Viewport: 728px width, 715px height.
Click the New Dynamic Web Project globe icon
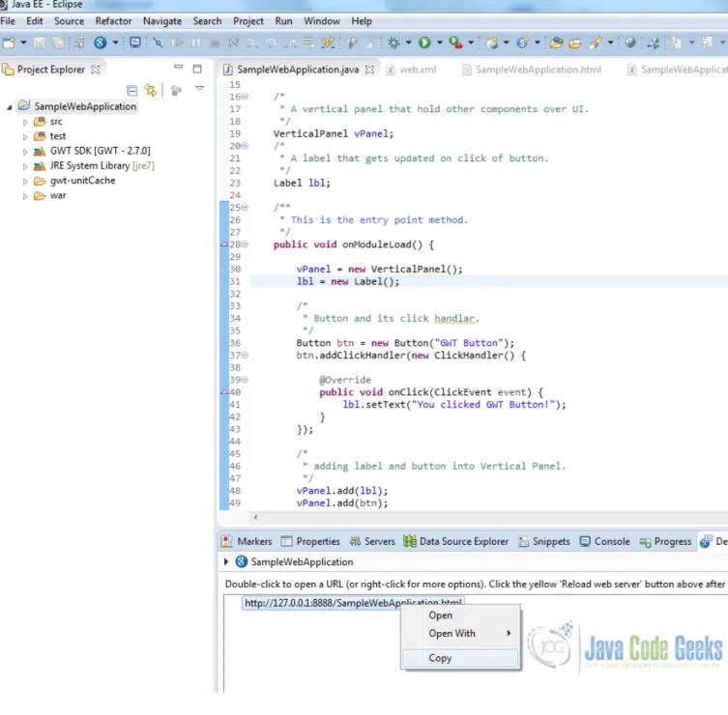pyautogui.click(x=492, y=43)
